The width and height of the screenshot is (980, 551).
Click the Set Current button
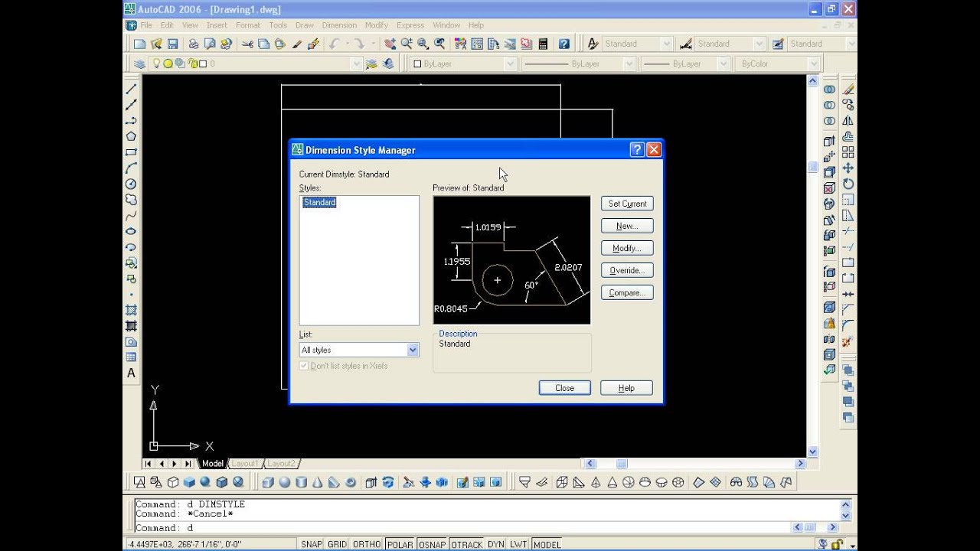(x=627, y=204)
